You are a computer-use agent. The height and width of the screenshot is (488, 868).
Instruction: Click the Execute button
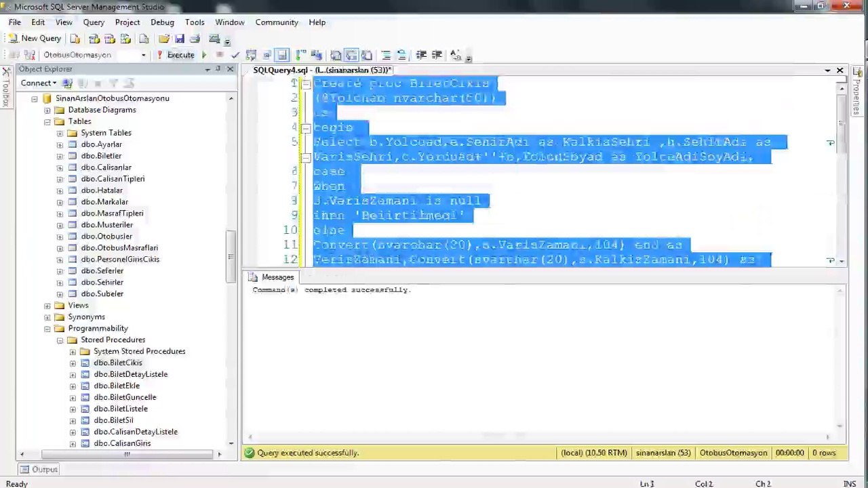point(176,55)
